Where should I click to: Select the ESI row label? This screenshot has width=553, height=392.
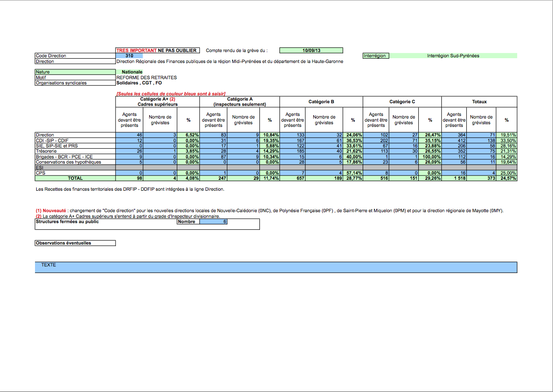click(x=75, y=168)
